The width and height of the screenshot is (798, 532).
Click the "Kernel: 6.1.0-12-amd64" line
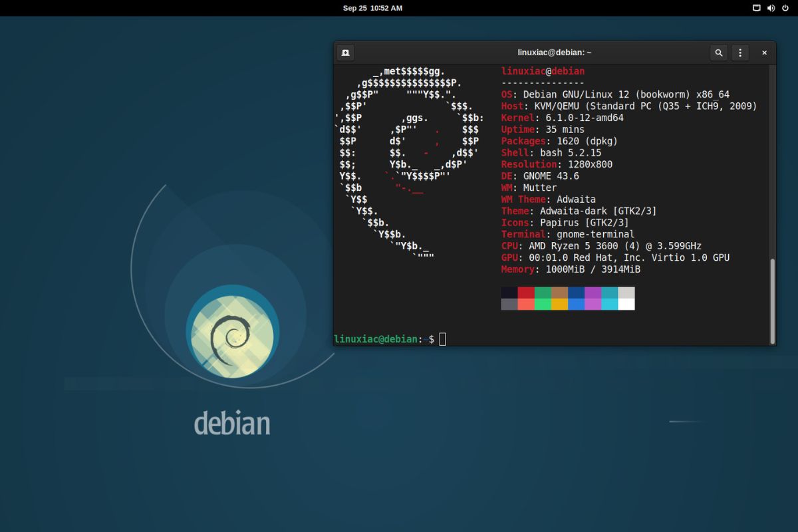[x=562, y=118]
